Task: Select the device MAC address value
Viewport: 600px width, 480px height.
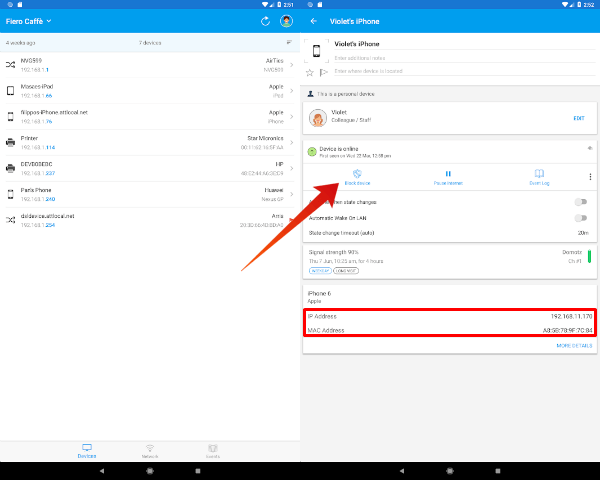Action: point(567,330)
